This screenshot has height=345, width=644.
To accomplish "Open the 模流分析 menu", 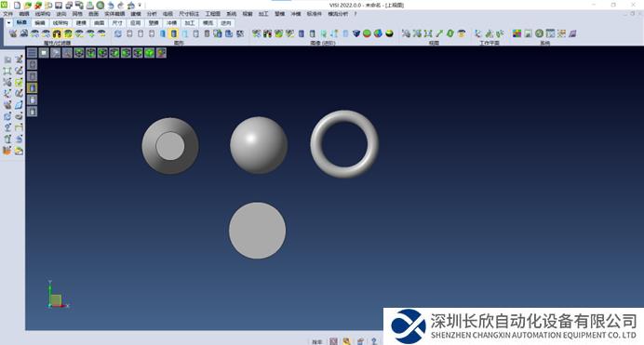I will (x=338, y=14).
